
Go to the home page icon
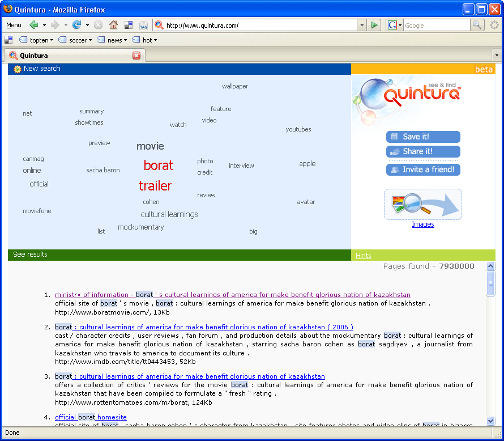[x=113, y=25]
